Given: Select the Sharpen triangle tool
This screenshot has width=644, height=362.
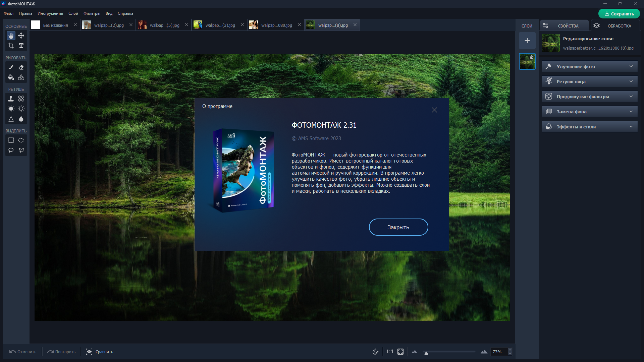Looking at the screenshot, I should [x=11, y=119].
